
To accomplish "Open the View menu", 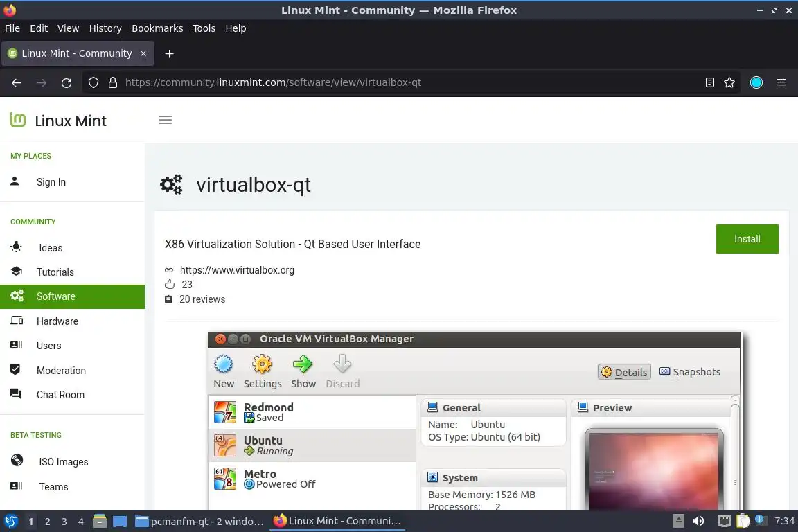I will click(x=68, y=28).
